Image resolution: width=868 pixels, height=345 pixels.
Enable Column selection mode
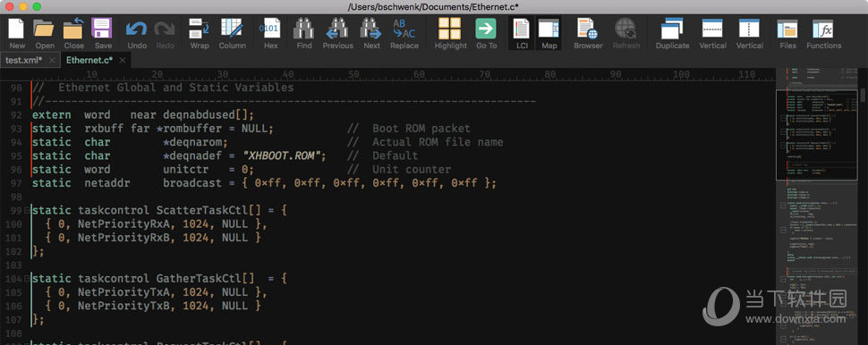(x=232, y=33)
